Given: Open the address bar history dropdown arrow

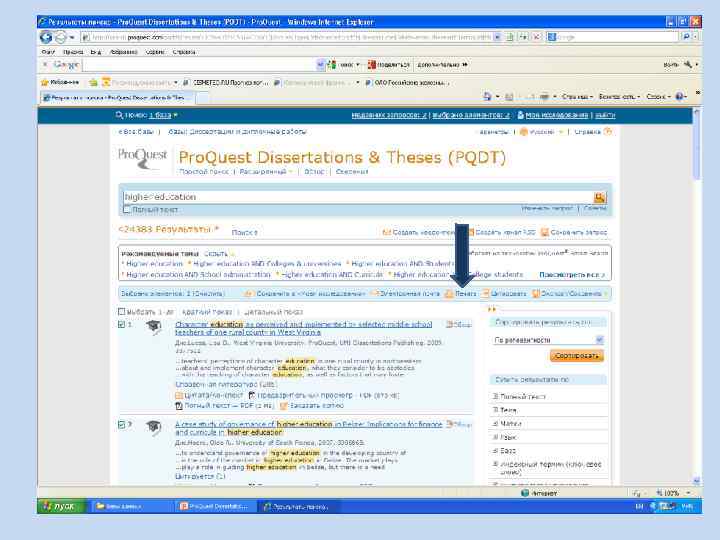Looking at the screenshot, I should click(497, 37).
